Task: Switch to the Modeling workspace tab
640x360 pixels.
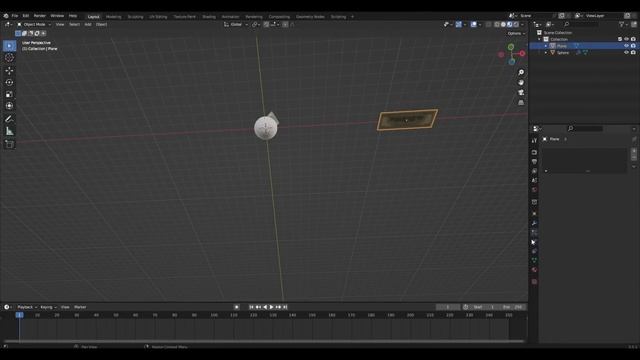Action: tap(113, 17)
